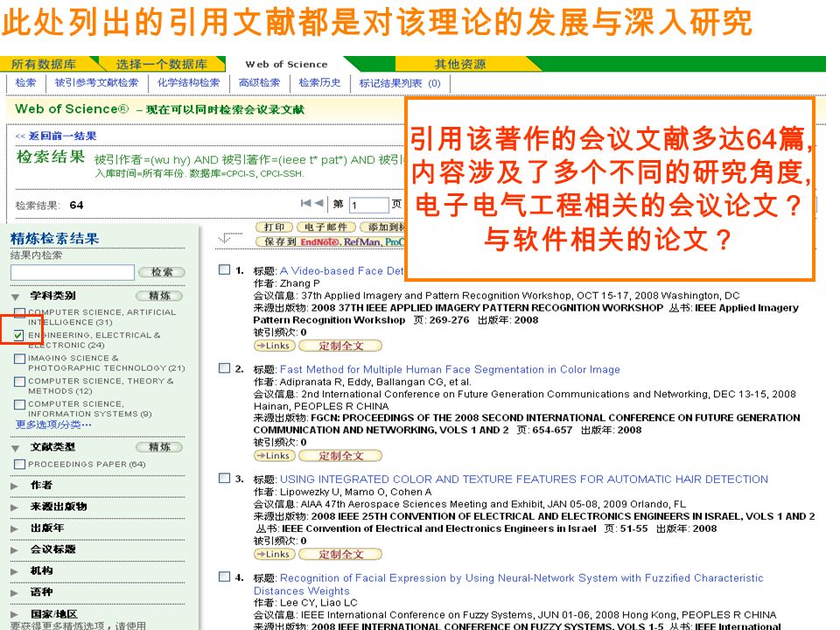Click Links button under result 3
The image size is (840, 630).
click(274, 555)
